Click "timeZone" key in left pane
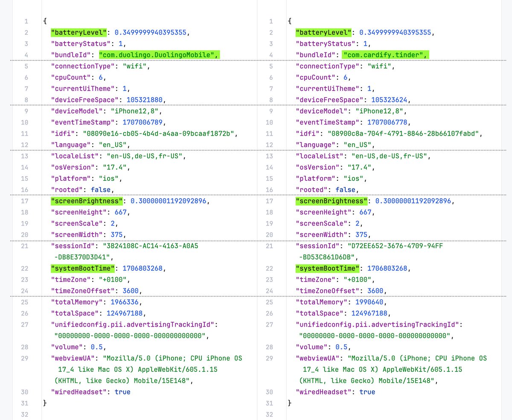This screenshot has width=512, height=420. click(71, 280)
